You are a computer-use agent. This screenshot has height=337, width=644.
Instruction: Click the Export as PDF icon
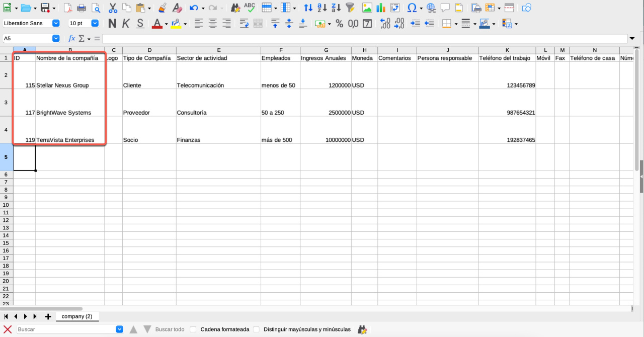click(67, 8)
